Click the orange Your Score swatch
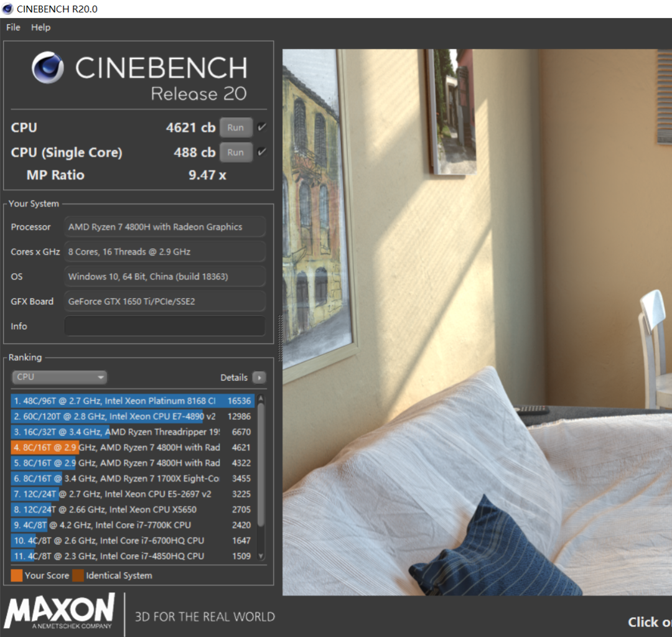This screenshot has height=637, width=672. point(16,575)
